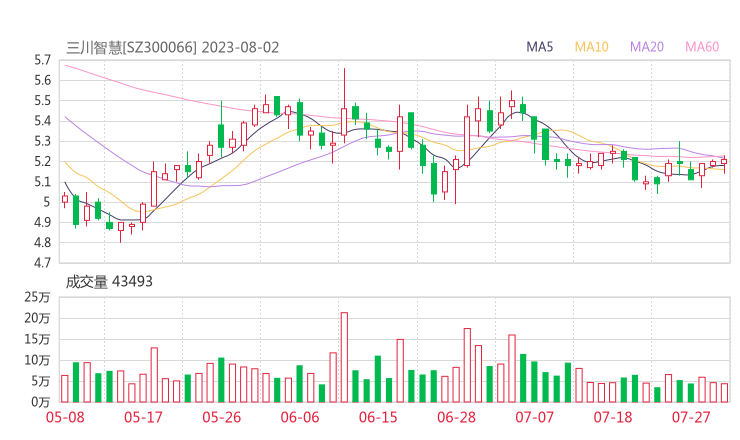The image size is (740, 440).
Task: Click the 4.7 price axis label
Action: click(42, 263)
